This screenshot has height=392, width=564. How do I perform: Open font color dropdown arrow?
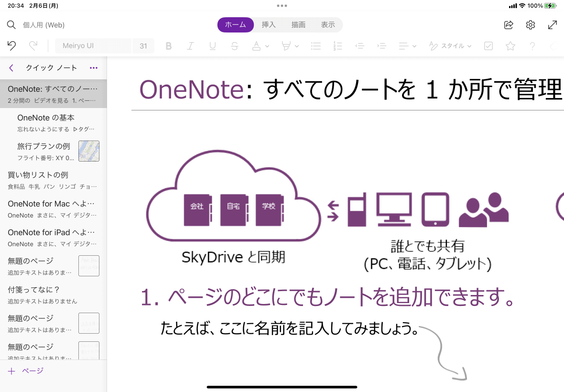(x=267, y=46)
